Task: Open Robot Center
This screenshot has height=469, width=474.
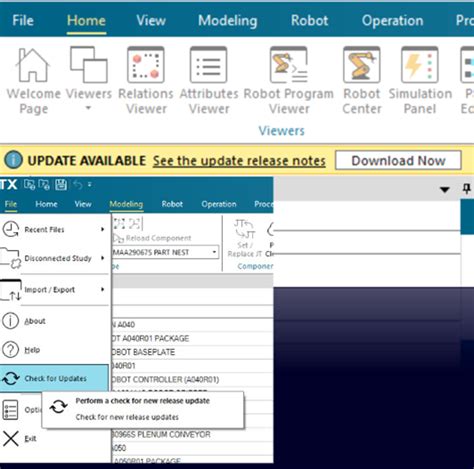Action: tap(362, 81)
